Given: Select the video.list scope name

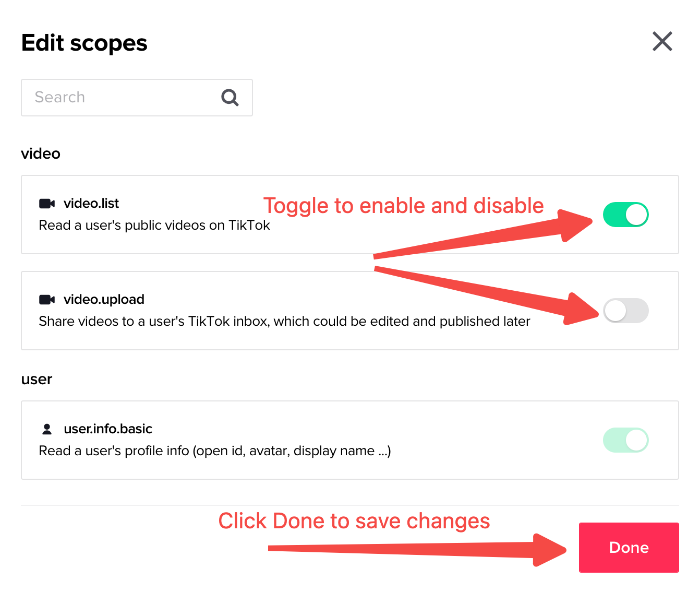Looking at the screenshot, I should pyautogui.click(x=91, y=204).
